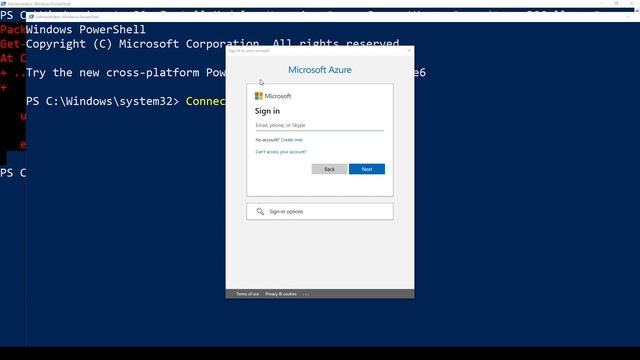Maximize the back PowerShell window
This screenshot has height=360, width=640.
616,3
